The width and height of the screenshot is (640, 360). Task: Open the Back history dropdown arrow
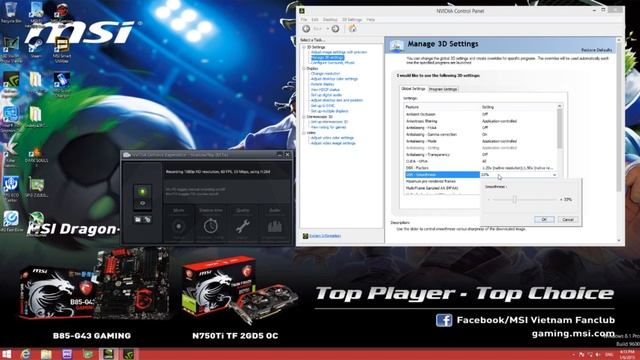[327, 29]
